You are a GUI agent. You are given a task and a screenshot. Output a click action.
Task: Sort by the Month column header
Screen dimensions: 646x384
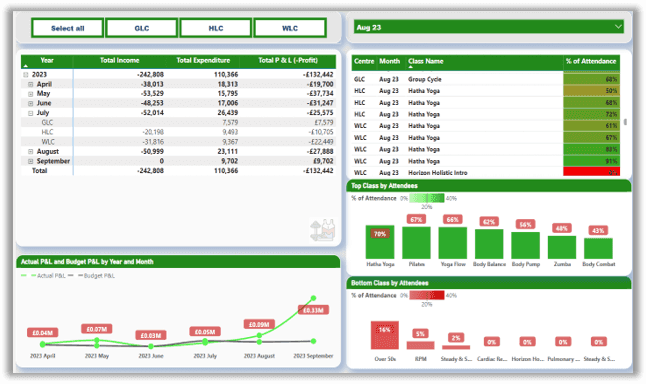click(389, 61)
